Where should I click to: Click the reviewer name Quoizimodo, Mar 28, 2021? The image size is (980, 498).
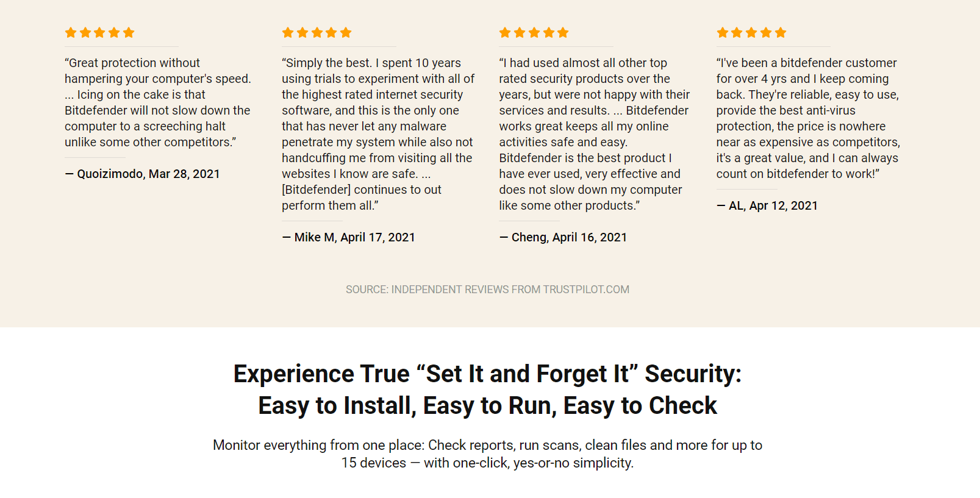(142, 174)
